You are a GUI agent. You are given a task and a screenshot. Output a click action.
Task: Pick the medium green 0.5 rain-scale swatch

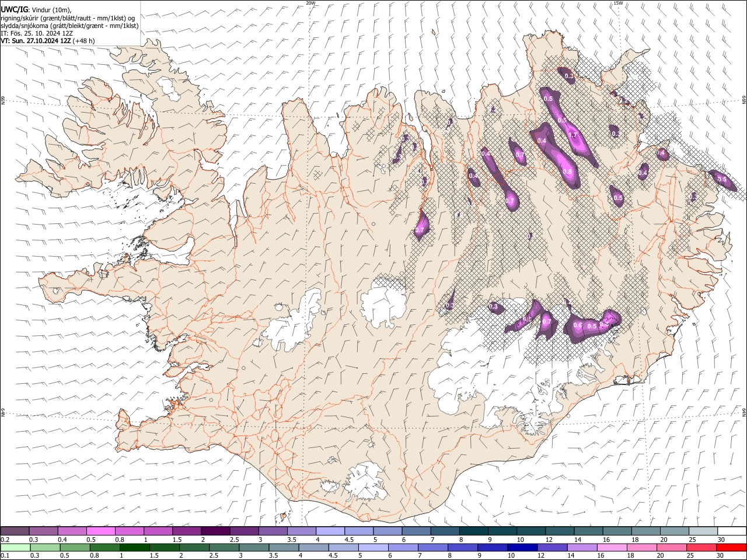coord(75,547)
